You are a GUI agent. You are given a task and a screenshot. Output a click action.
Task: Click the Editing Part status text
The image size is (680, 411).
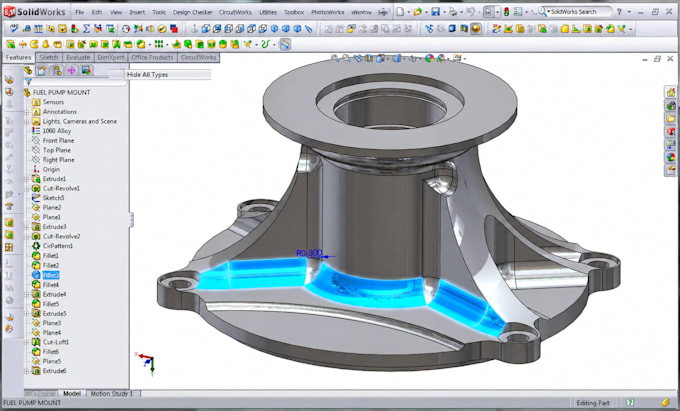pyautogui.click(x=593, y=403)
